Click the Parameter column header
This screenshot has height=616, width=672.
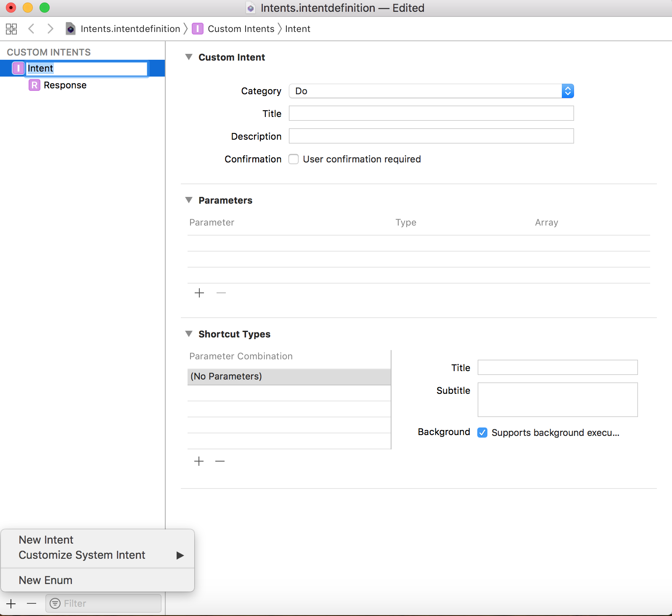pos(212,222)
